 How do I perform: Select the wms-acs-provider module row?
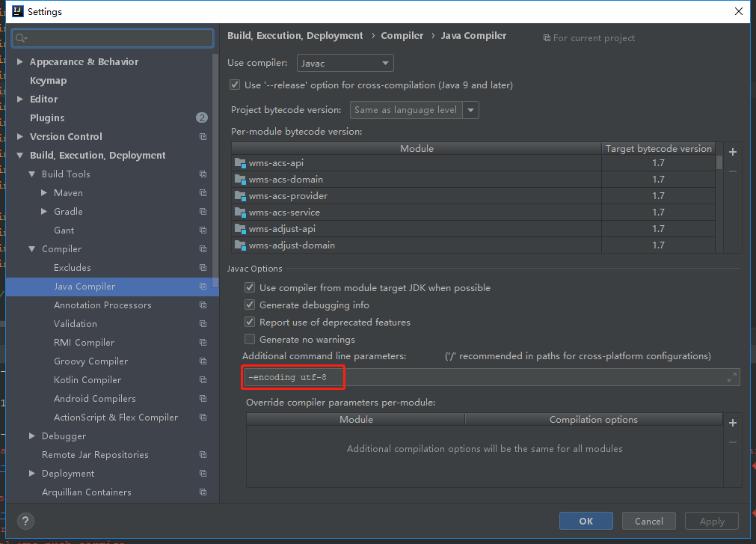(473, 196)
